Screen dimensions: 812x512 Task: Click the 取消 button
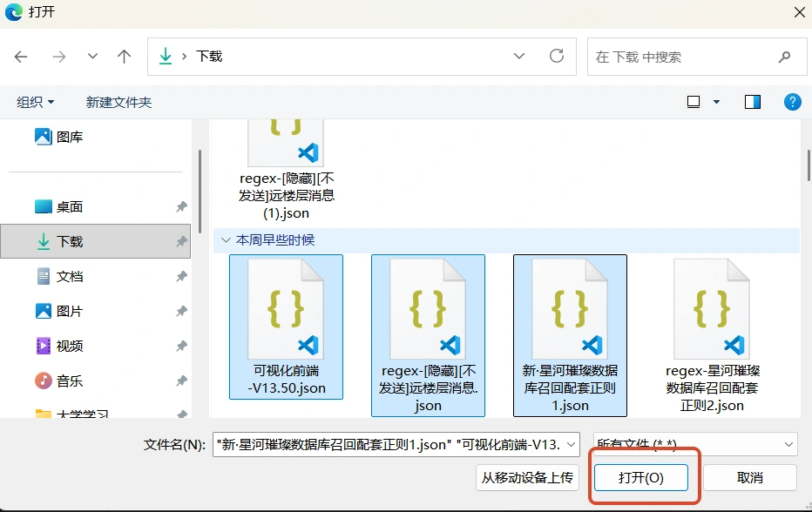pyautogui.click(x=750, y=477)
